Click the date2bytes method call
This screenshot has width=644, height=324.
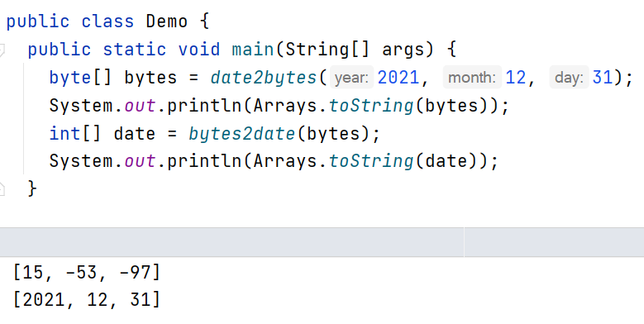click(264, 78)
